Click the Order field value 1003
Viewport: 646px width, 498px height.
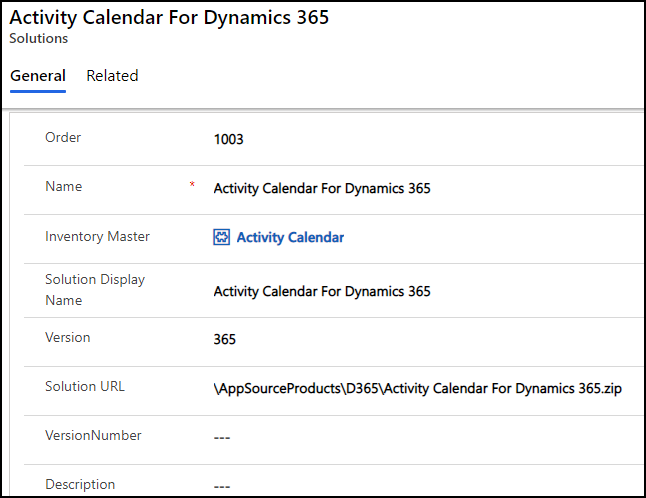point(228,139)
